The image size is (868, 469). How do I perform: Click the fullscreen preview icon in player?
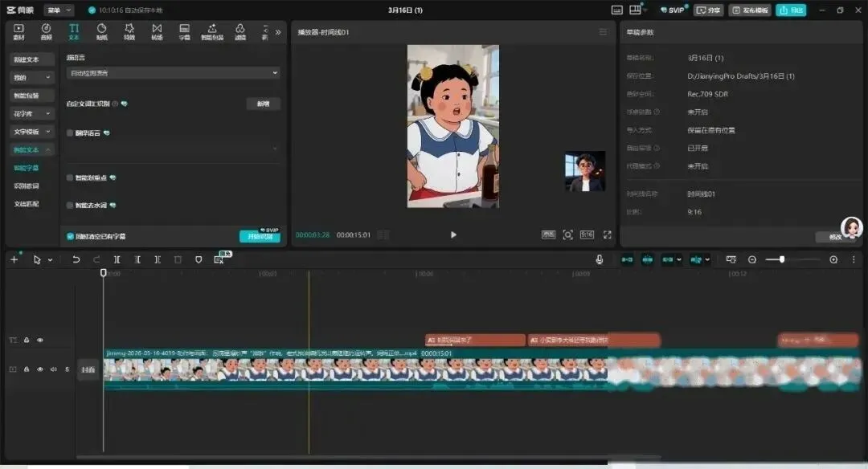[608, 234]
